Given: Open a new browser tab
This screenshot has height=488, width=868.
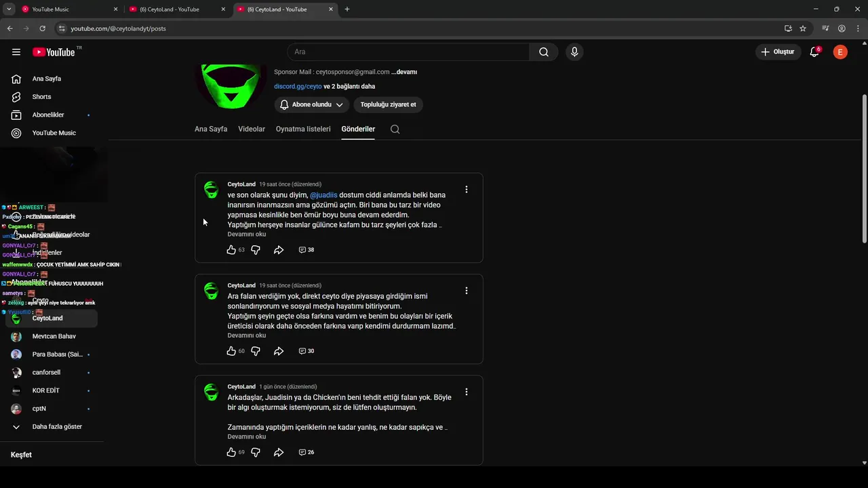Looking at the screenshot, I should 347,9.
